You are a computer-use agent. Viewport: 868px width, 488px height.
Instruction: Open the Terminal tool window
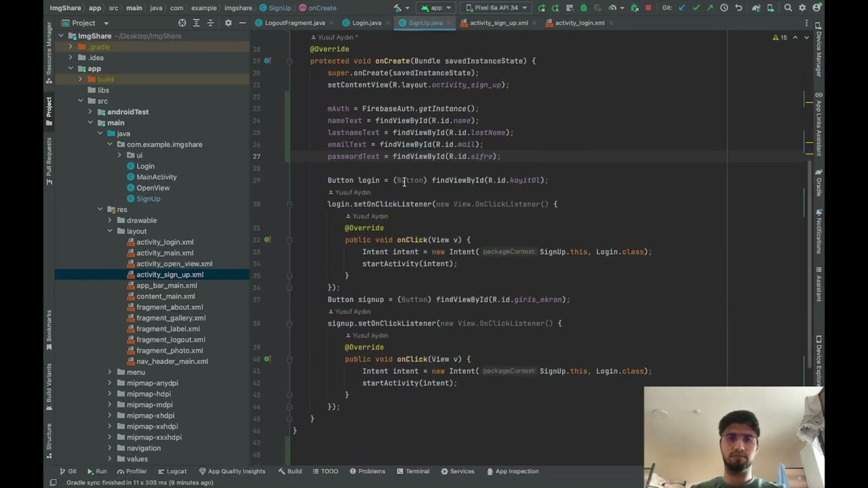pos(412,472)
